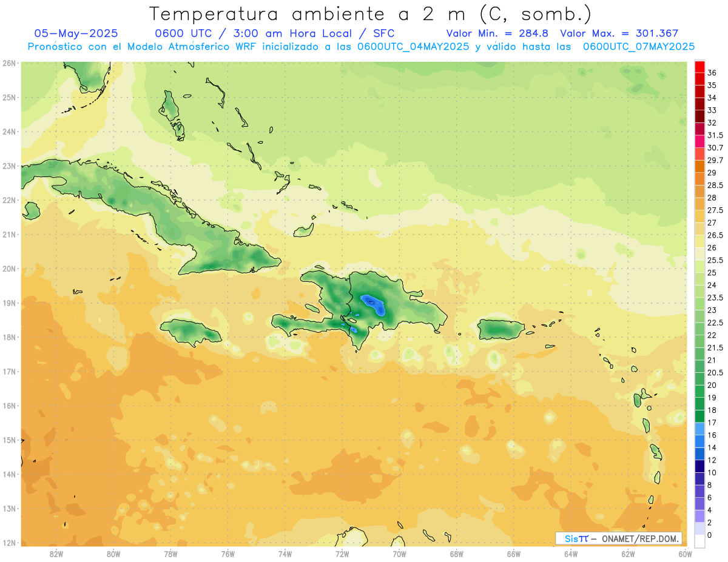The width and height of the screenshot is (728, 562).
Task: Click the legend value 22.5
Action: [715, 323]
